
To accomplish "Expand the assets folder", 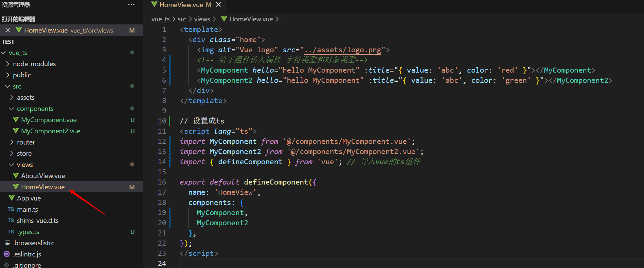I will click(12, 97).
